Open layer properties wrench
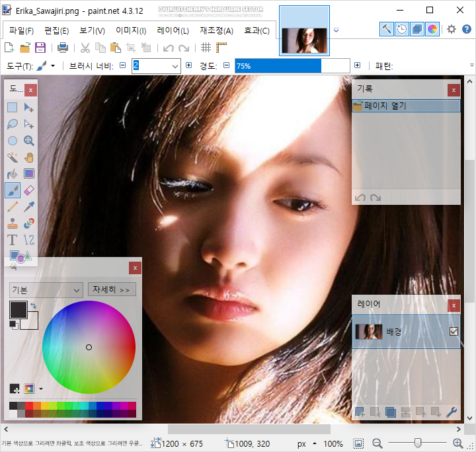 point(452,412)
